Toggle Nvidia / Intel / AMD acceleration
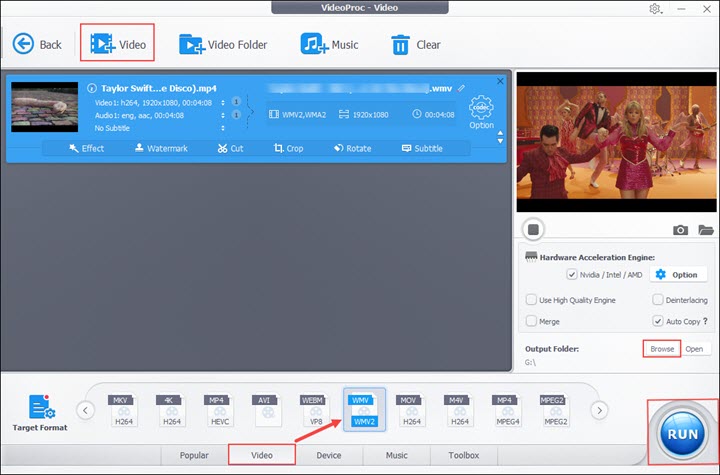This screenshot has height=475, width=720. 572,275
